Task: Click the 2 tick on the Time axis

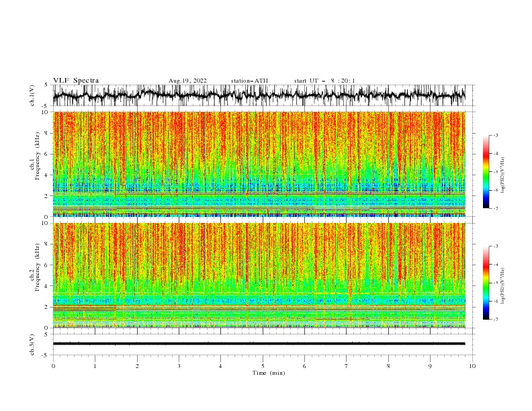Action: tap(137, 366)
